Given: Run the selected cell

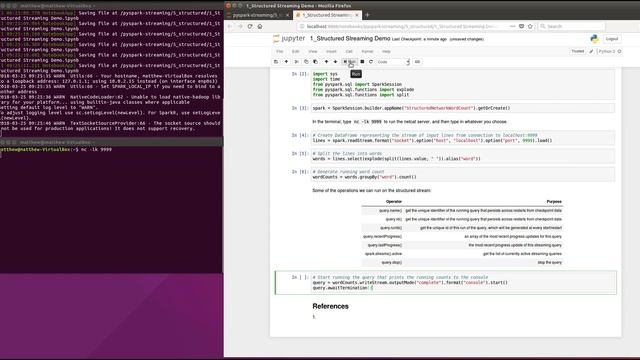Looking at the screenshot, I should [349, 62].
